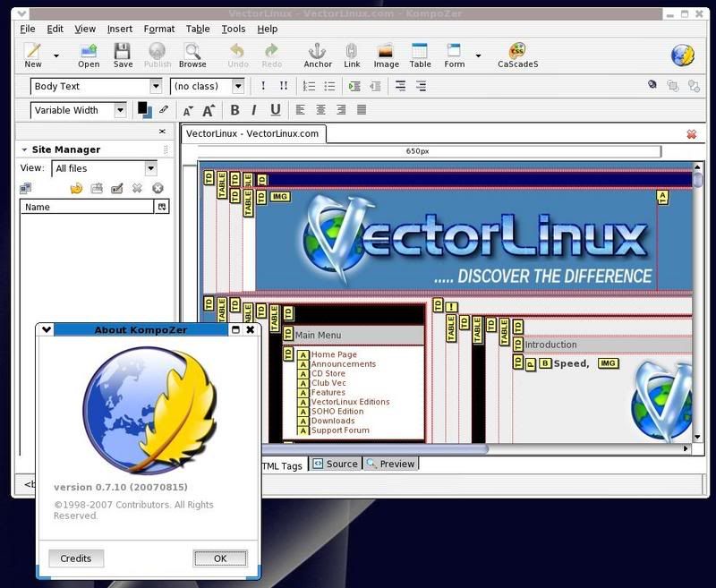Toggle bulleted list formatting

(x=329, y=86)
